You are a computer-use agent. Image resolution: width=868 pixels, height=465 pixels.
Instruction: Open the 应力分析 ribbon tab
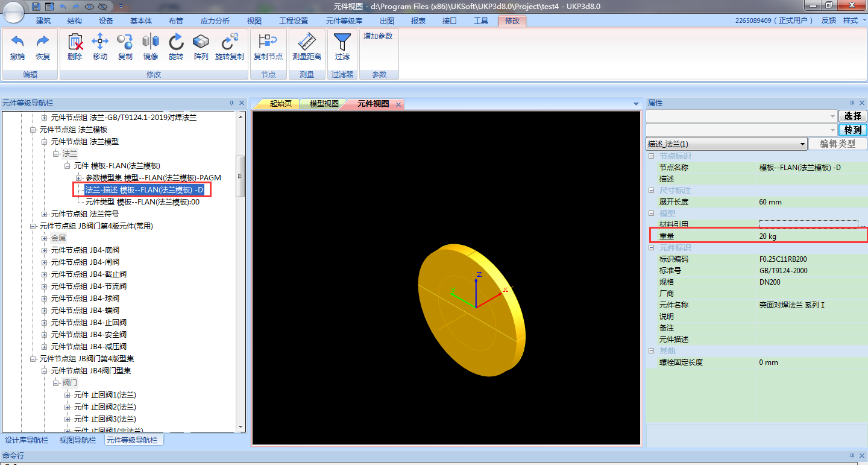coord(215,21)
